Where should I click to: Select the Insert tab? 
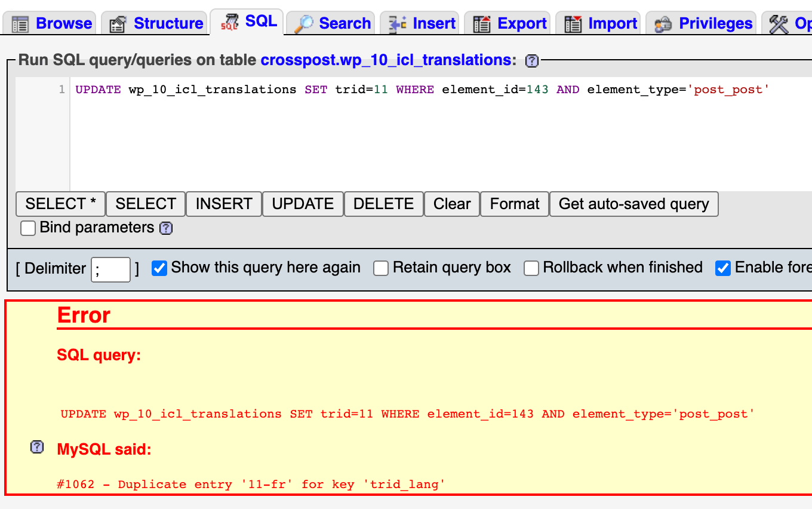pyautogui.click(x=420, y=23)
